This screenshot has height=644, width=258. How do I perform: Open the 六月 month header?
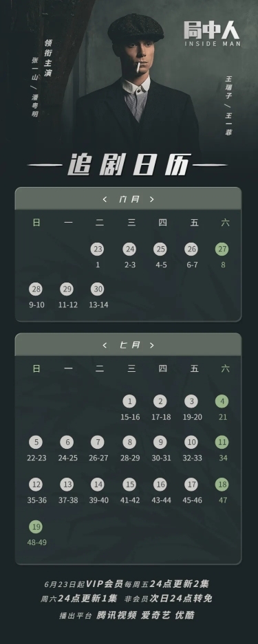point(128,199)
